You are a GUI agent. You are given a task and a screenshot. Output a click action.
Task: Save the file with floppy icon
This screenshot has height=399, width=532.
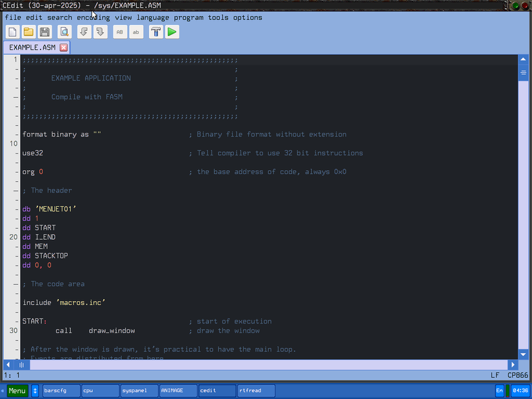[x=44, y=32]
